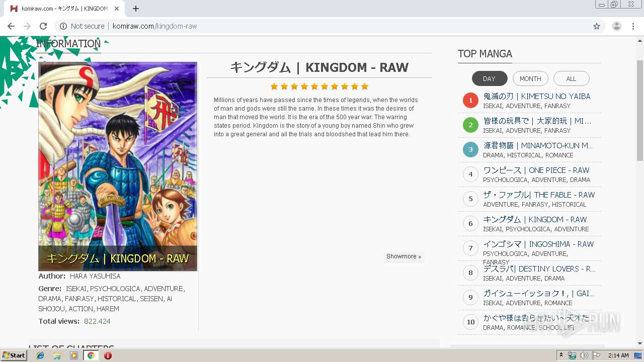Open INGOSHIMA - RAW link
This screenshot has height=362, width=644.
point(538,244)
